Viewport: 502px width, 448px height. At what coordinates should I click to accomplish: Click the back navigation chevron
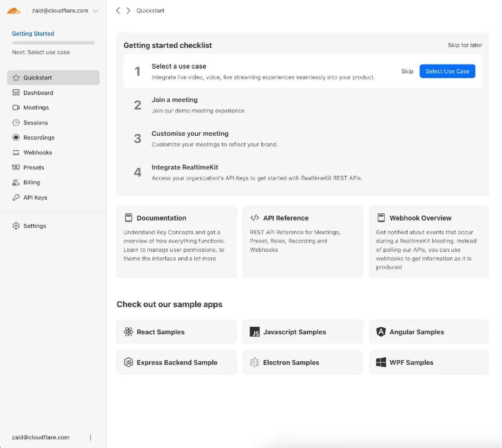click(x=118, y=10)
